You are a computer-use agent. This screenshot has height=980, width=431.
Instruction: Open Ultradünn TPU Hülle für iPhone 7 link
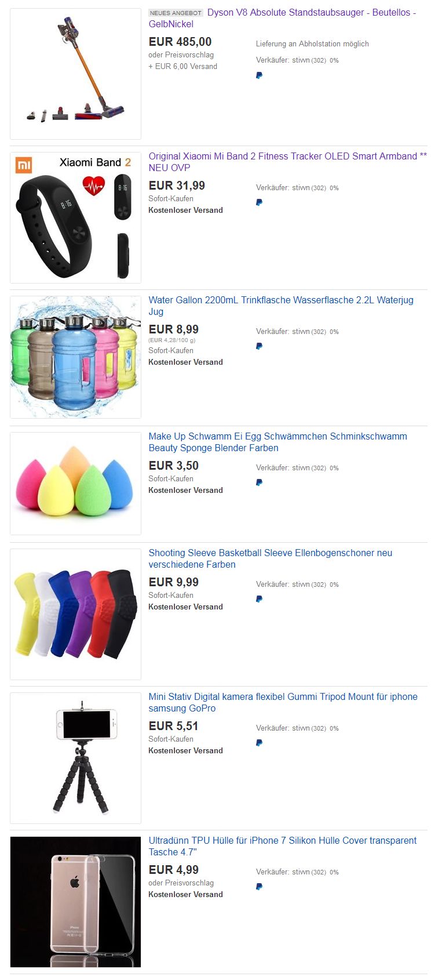[x=282, y=846]
